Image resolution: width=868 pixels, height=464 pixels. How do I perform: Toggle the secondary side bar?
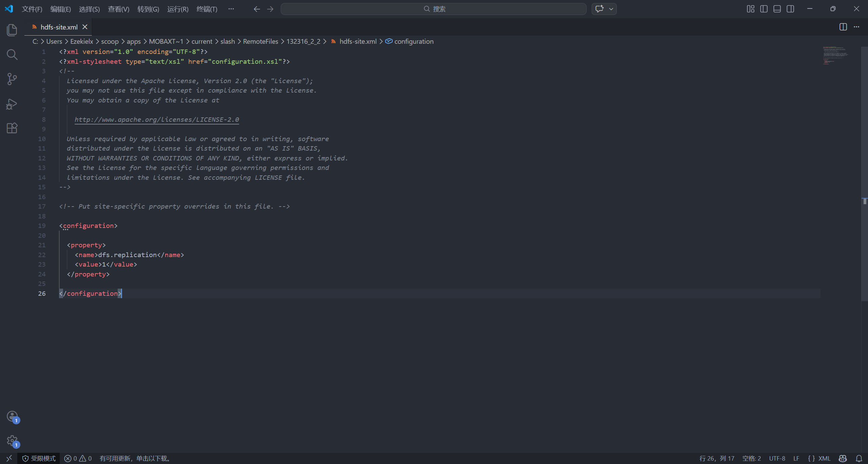pyautogui.click(x=790, y=9)
